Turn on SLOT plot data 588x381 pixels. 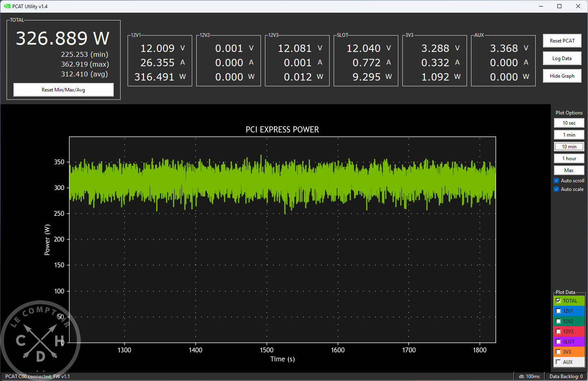[558, 342]
